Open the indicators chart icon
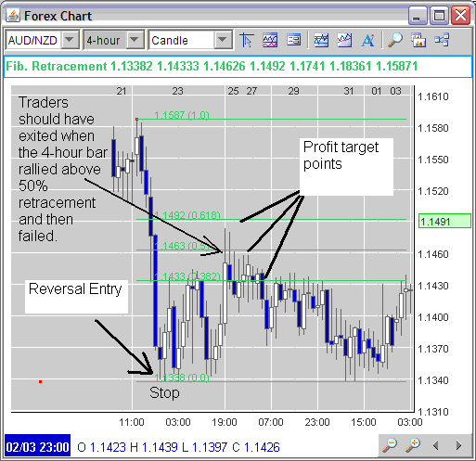The width and height of the screenshot is (476, 461). pos(270,40)
